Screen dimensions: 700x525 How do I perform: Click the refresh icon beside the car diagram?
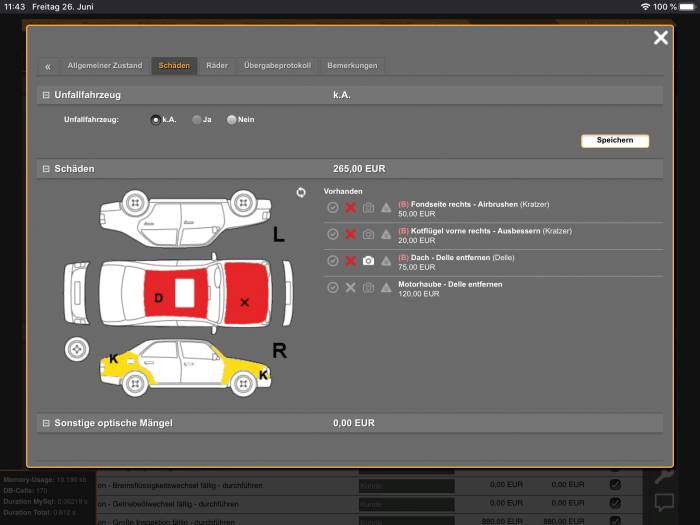pos(301,192)
